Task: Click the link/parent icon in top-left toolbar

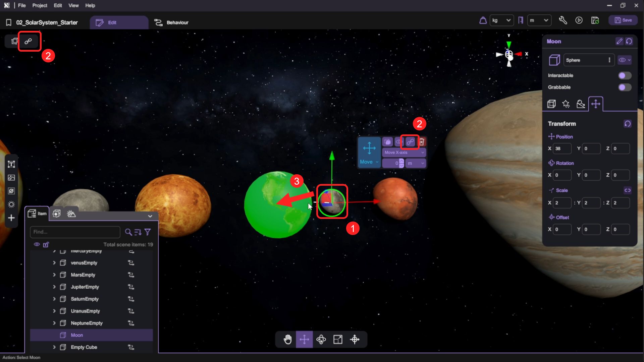Action: click(28, 41)
